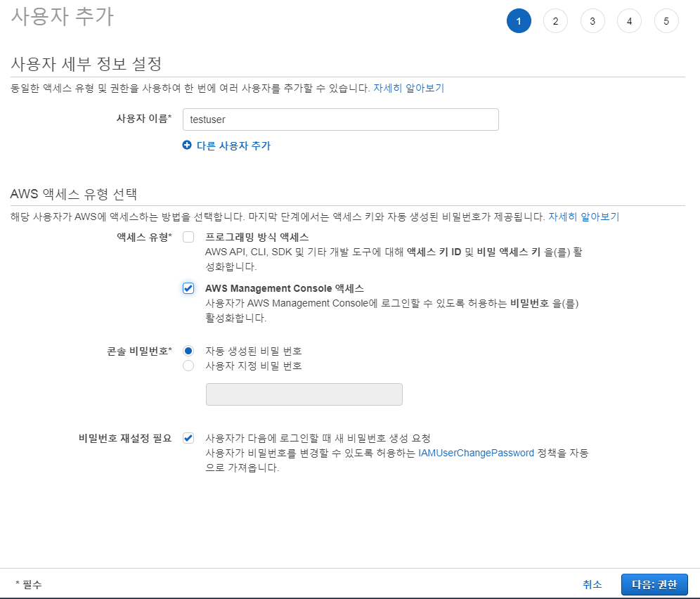Click the AWS 액세스 유형 선택 heading
Viewport: 700px width, 599px height.
coord(74,194)
